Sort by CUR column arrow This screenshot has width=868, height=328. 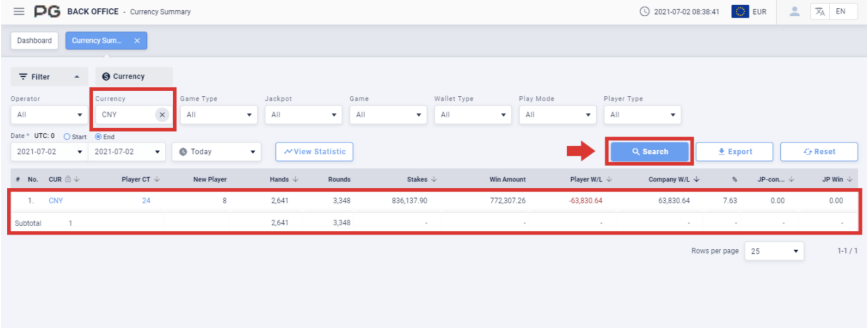pyautogui.click(x=77, y=180)
